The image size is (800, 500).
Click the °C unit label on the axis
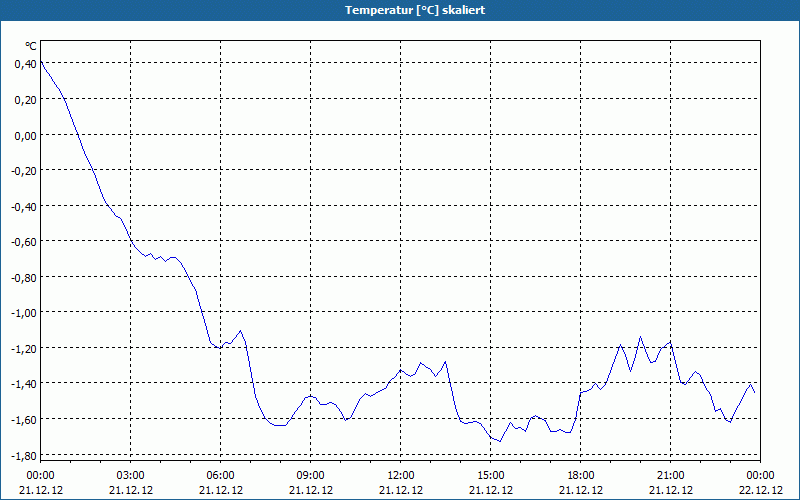click(x=31, y=46)
